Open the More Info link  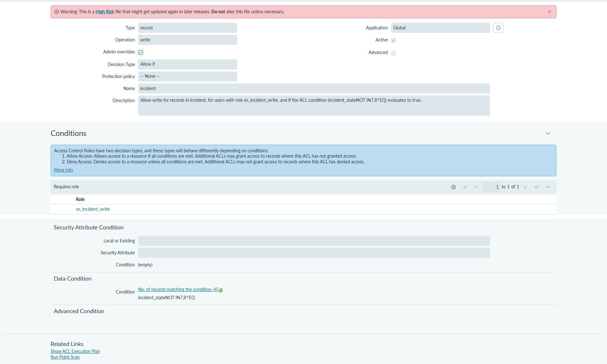[x=64, y=170]
